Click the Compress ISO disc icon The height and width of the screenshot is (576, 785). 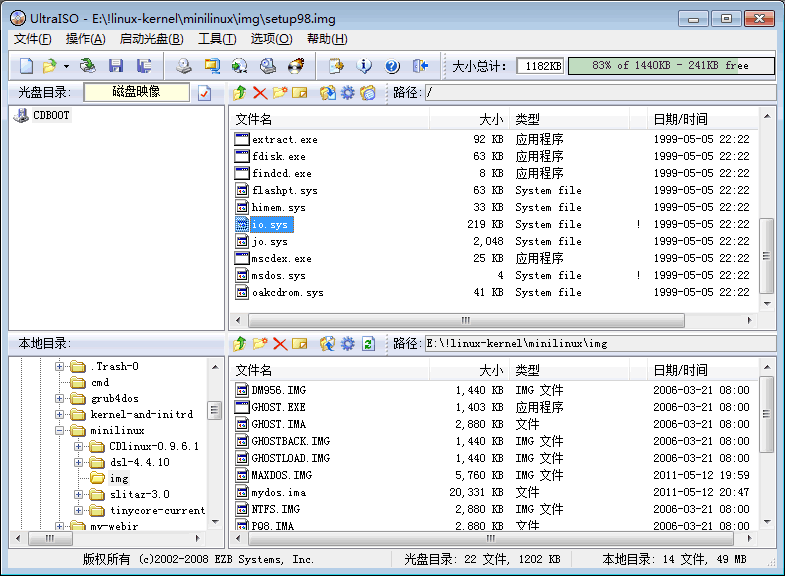(240, 66)
